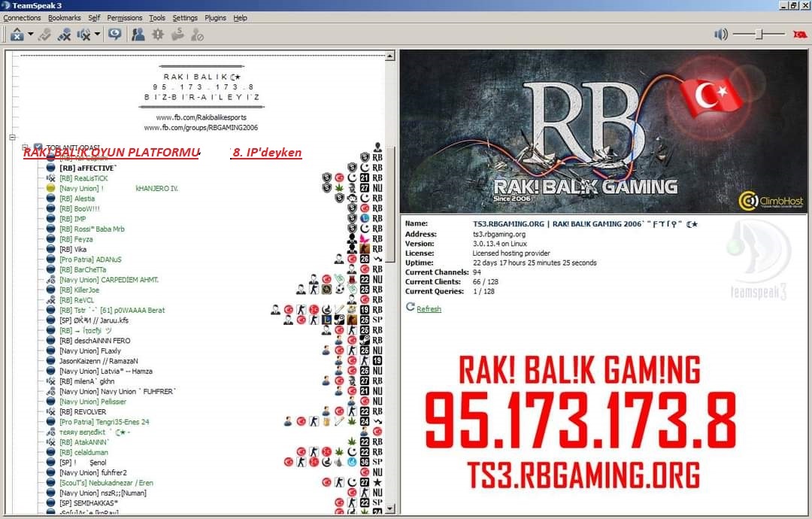The height and width of the screenshot is (519, 812).
Task: Select user [Navy Union] fuhfrer2
Action: click(92, 472)
